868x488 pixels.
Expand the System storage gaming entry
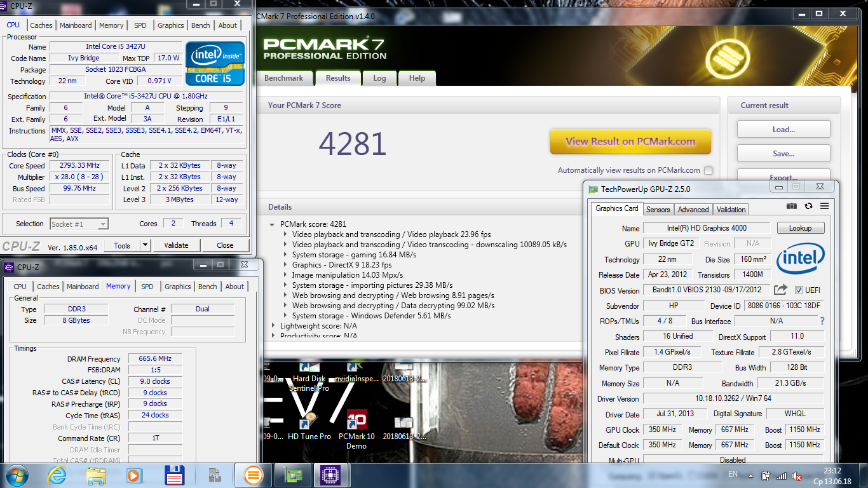pos(285,255)
